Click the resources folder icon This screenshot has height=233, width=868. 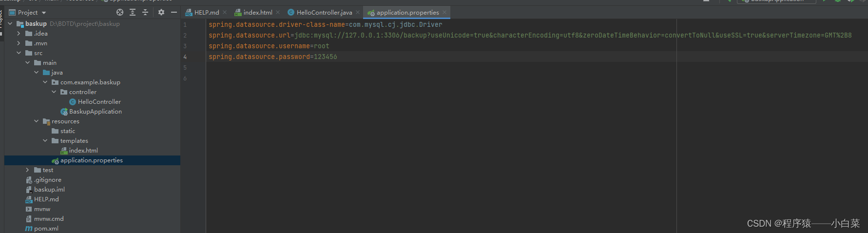click(46, 121)
